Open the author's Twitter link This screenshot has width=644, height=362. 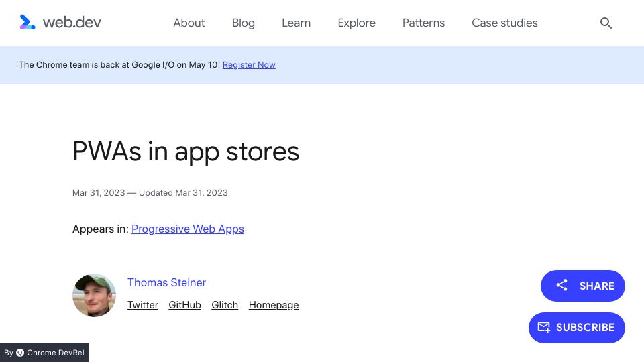[142, 305]
